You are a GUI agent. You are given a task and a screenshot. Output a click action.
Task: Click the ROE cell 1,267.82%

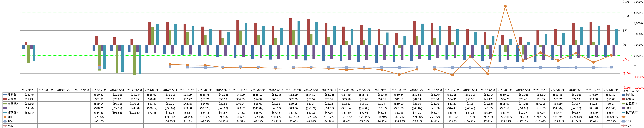[541, 117]
